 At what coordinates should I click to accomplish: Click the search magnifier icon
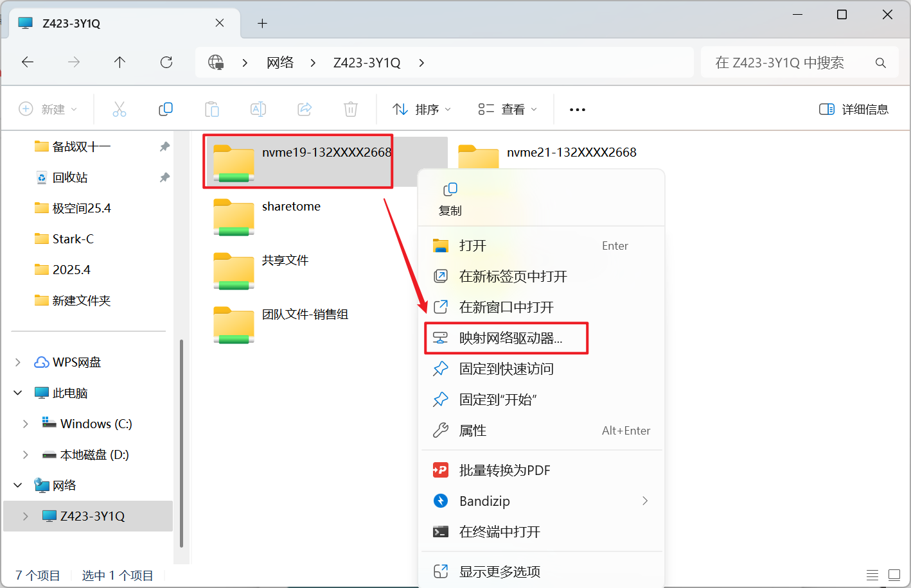881,63
